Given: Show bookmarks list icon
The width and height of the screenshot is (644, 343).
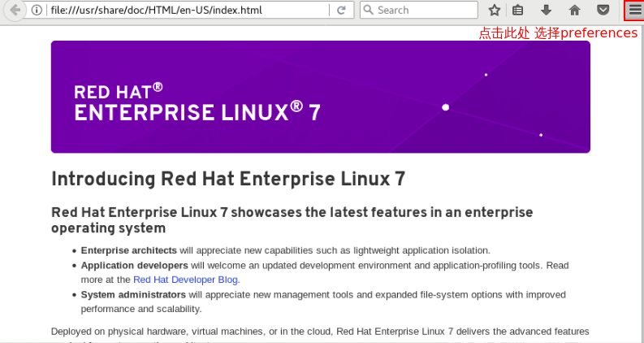Looking at the screenshot, I should click(x=518, y=11).
